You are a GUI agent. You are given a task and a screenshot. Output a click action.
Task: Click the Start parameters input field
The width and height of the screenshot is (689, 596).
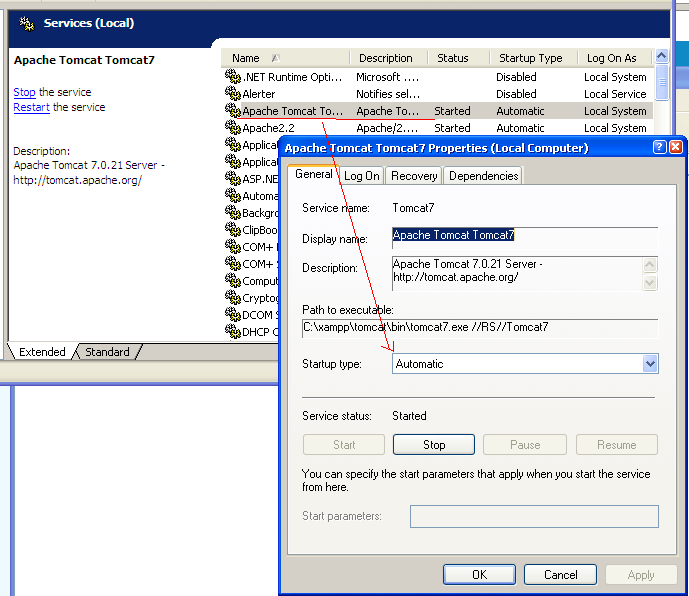(534, 516)
